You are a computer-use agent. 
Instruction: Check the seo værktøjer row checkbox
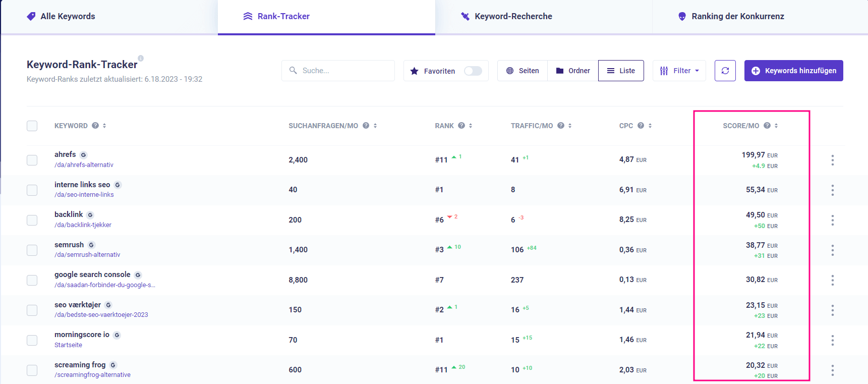tap(32, 310)
